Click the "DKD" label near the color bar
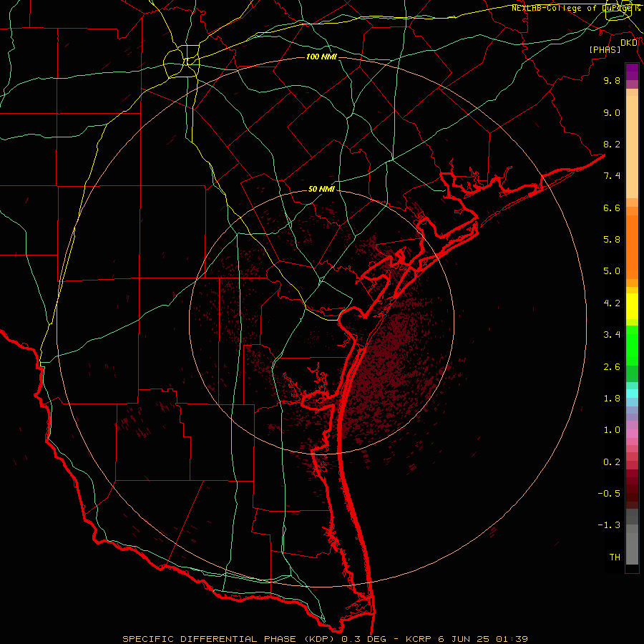644x644 pixels. pos(629,42)
